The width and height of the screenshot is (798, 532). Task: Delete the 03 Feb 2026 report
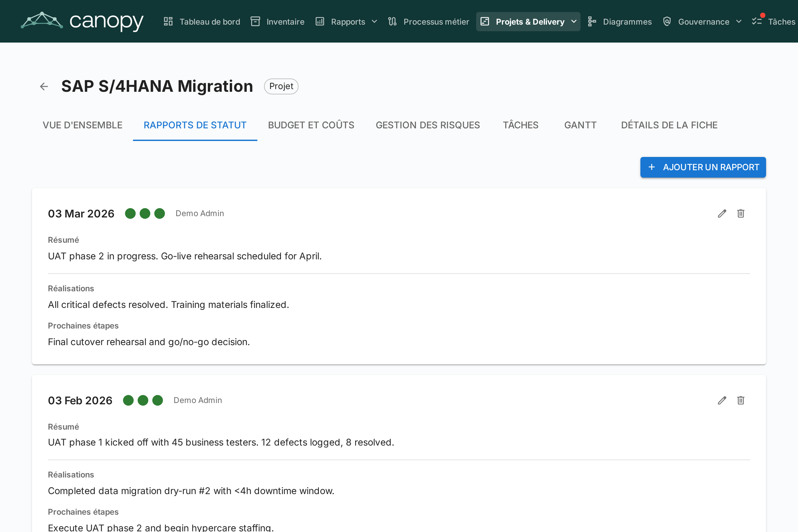tap(741, 400)
